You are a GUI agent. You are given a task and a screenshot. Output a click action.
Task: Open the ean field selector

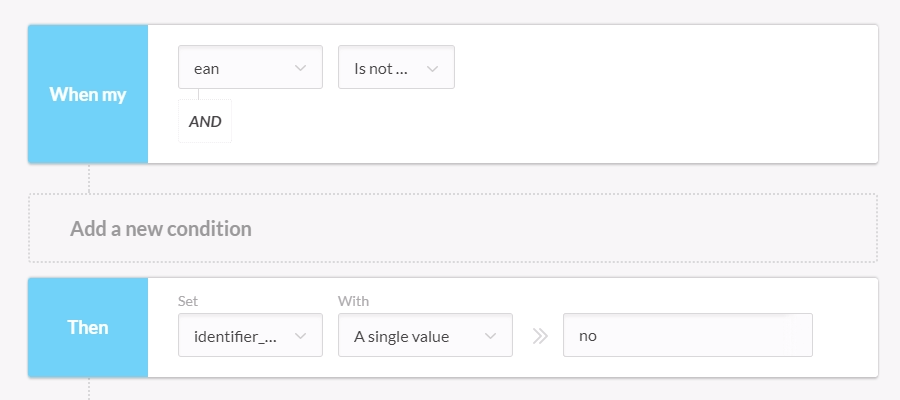pyautogui.click(x=250, y=67)
